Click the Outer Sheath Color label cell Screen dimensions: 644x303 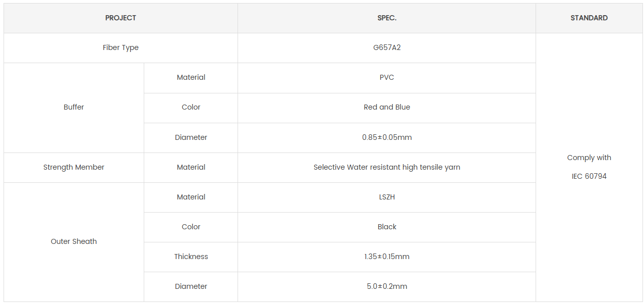[x=191, y=227]
